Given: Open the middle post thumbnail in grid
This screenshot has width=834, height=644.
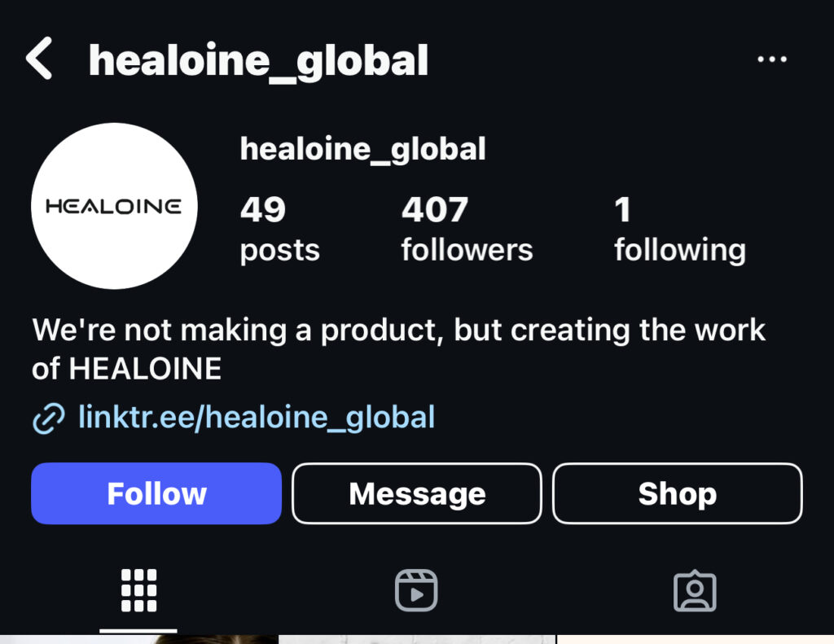Looking at the screenshot, I should [417, 639].
